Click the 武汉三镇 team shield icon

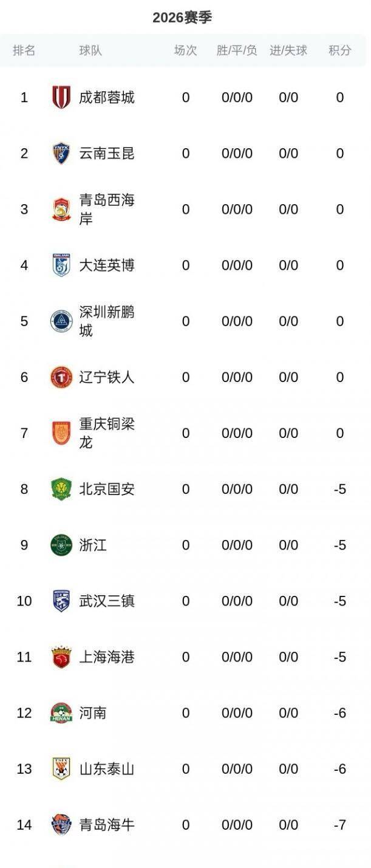click(x=61, y=601)
